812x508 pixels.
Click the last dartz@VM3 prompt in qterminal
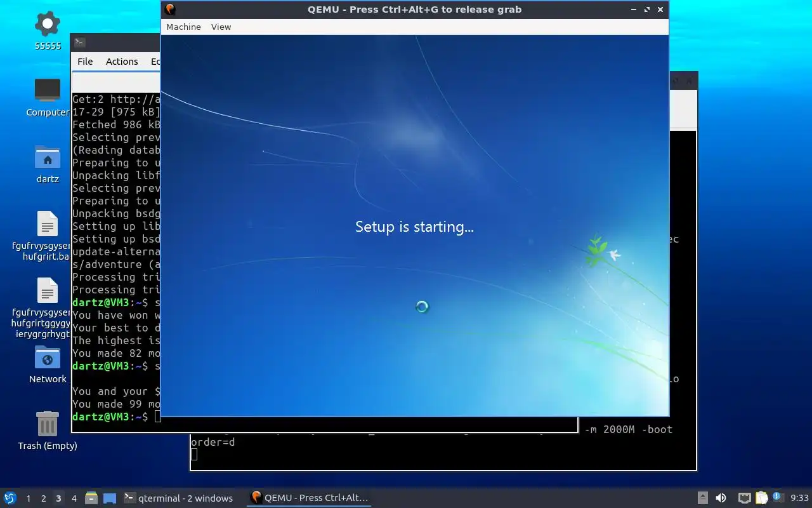tap(110, 417)
